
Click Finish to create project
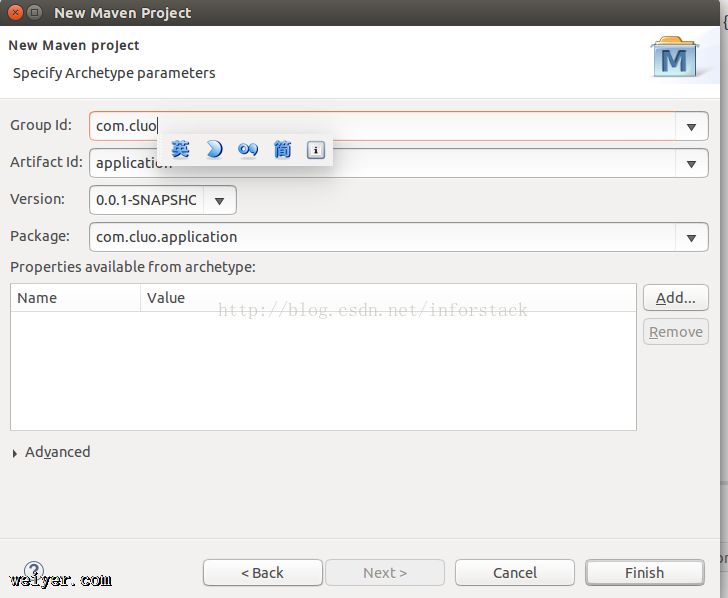coord(644,572)
